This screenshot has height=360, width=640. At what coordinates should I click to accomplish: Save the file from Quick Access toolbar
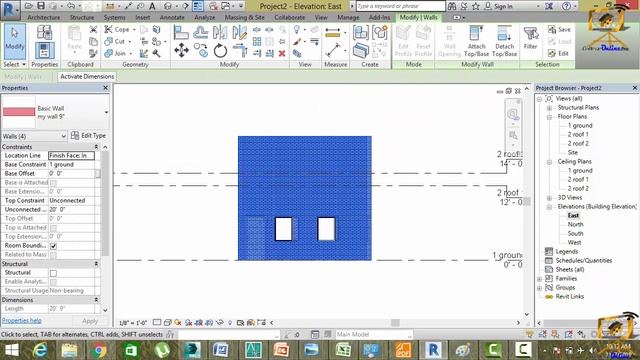pyautogui.click(x=41, y=6)
